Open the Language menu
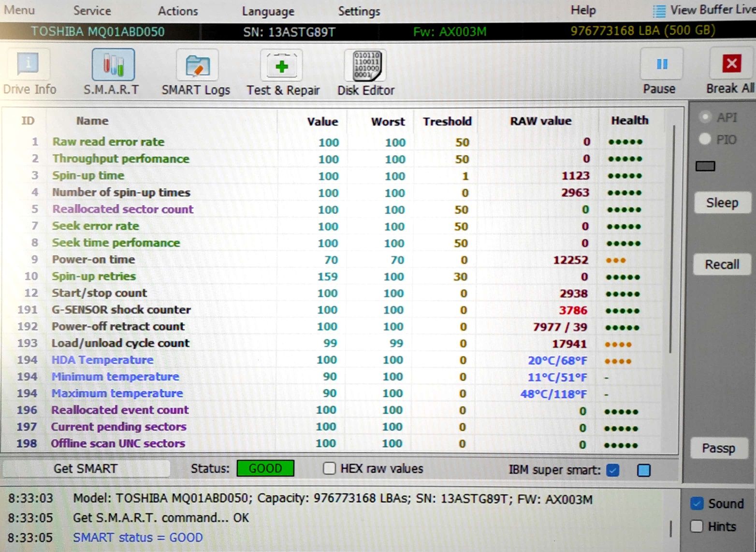This screenshot has height=552, width=756. (x=268, y=11)
